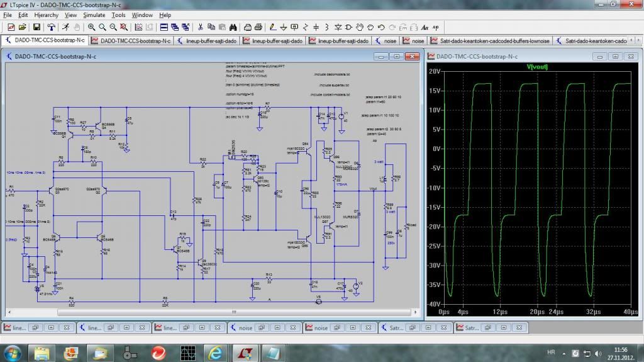Select the Move open-hand tool

point(360,27)
